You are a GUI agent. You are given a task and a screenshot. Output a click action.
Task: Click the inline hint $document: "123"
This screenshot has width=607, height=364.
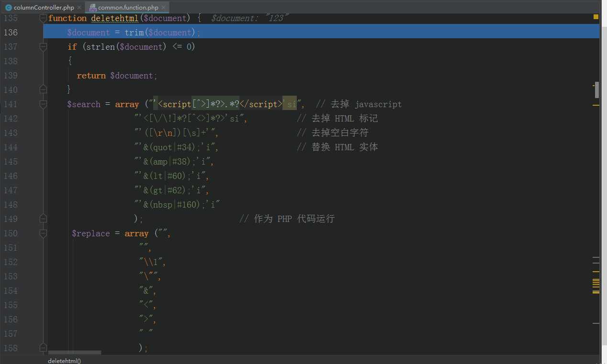point(249,18)
